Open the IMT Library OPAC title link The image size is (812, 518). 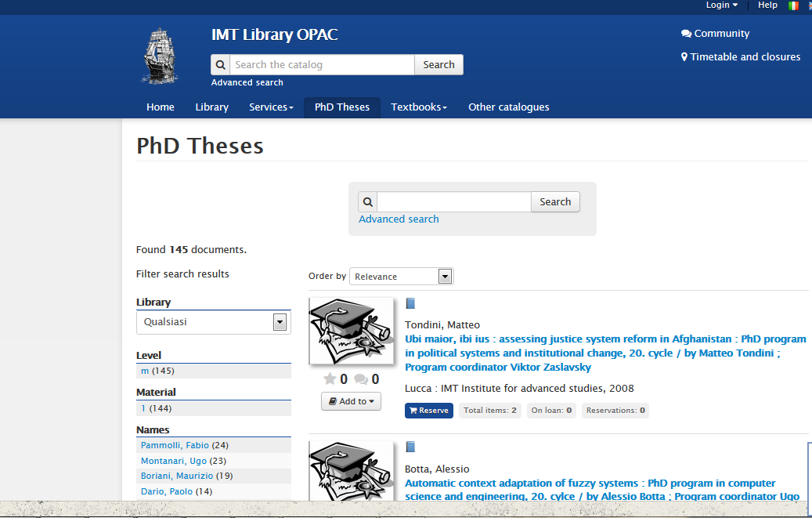275,34
